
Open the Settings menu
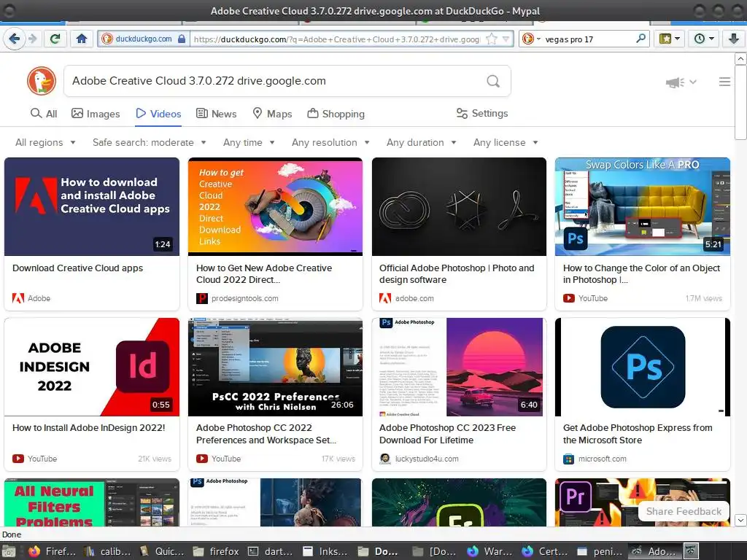click(482, 113)
